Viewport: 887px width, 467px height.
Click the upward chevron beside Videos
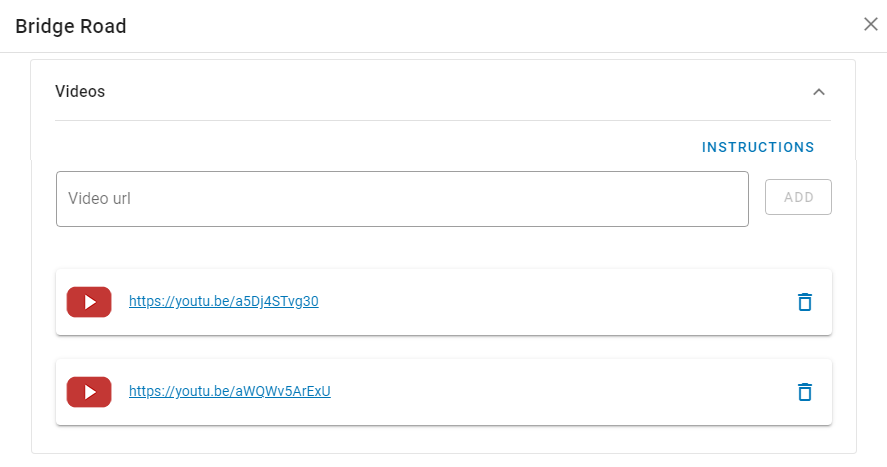819,92
